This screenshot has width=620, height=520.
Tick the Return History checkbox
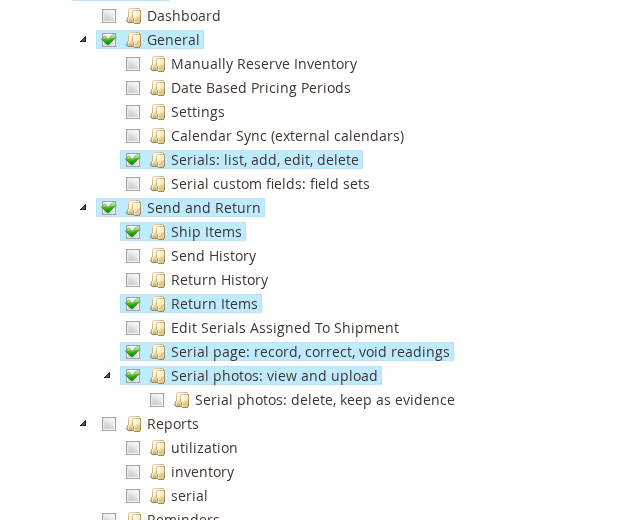coord(133,280)
